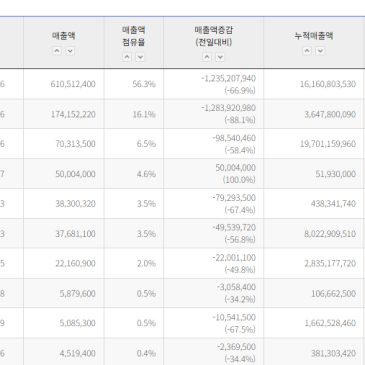
Task: Sort 매출액 점유율 descending arrow
Action: [x=140, y=57]
